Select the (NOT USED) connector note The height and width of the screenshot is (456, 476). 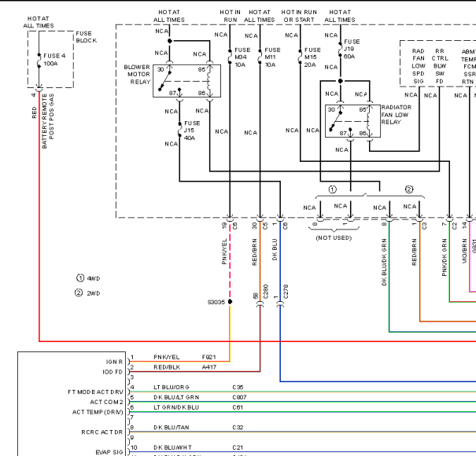(x=334, y=238)
